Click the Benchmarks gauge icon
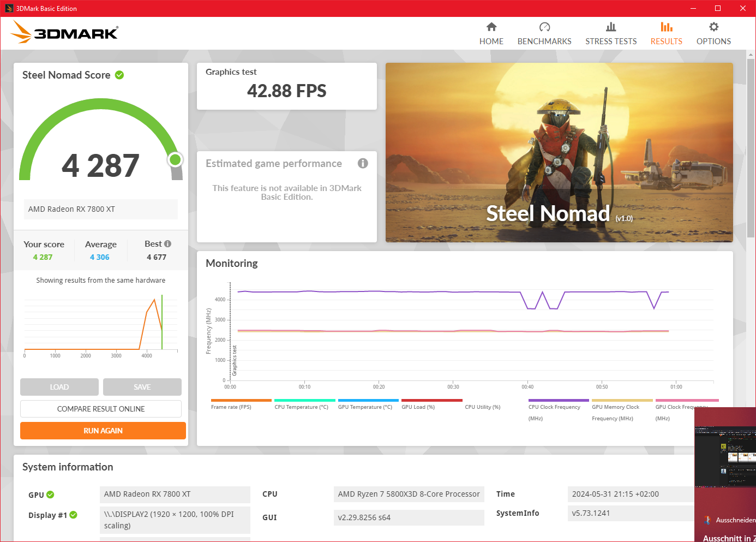 (544, 27)
